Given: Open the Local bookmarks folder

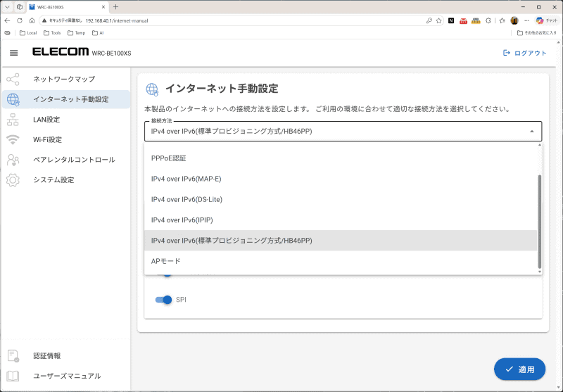Looking at the screenshot, I should (x=28, y=32).
